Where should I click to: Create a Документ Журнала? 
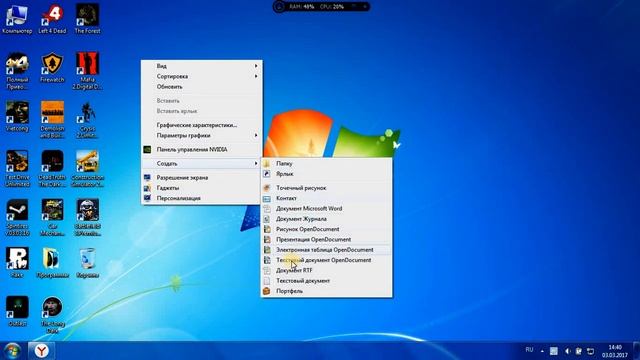(x=327, y=219)
